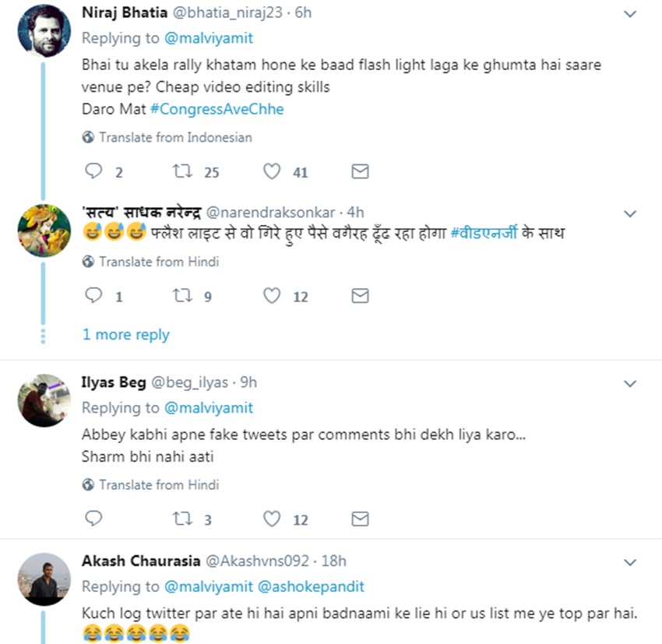This screenshot has height=644, width=662.
Task: Translate Ilyas Beg's tweet from Hindi
Action: click(x=159, y=484)
